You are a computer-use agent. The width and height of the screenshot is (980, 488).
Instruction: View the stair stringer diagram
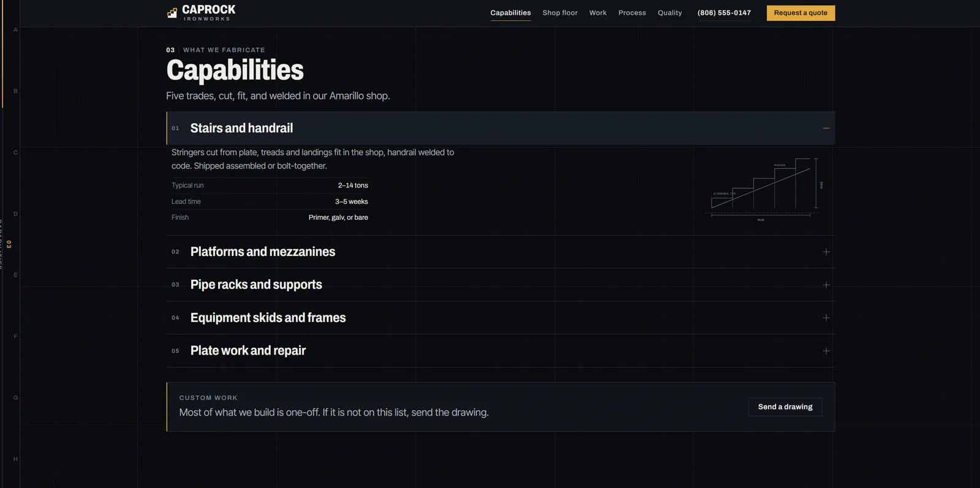764,189
